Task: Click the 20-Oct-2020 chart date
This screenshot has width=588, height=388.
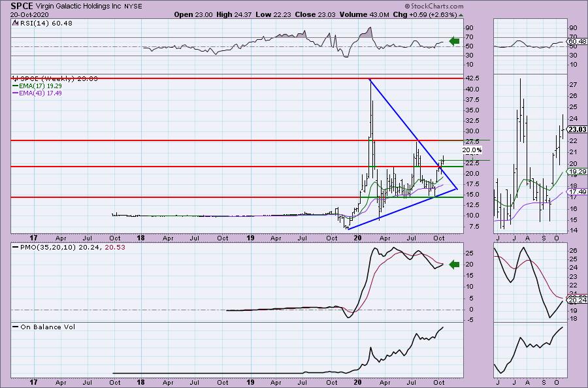Action: (x=28, y=14)
